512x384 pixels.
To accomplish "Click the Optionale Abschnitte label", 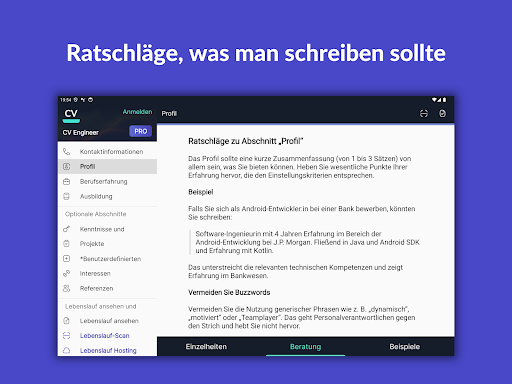I will point(96,214).
